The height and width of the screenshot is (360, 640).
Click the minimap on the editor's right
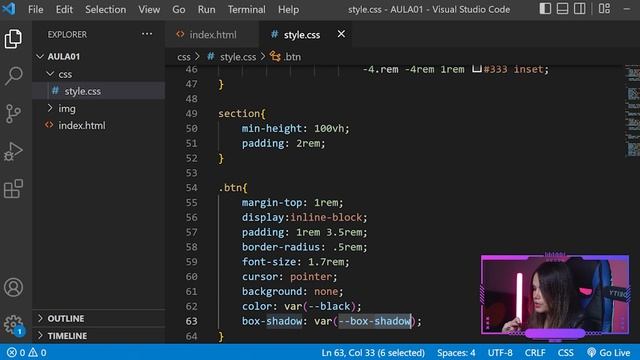(632, 110)
